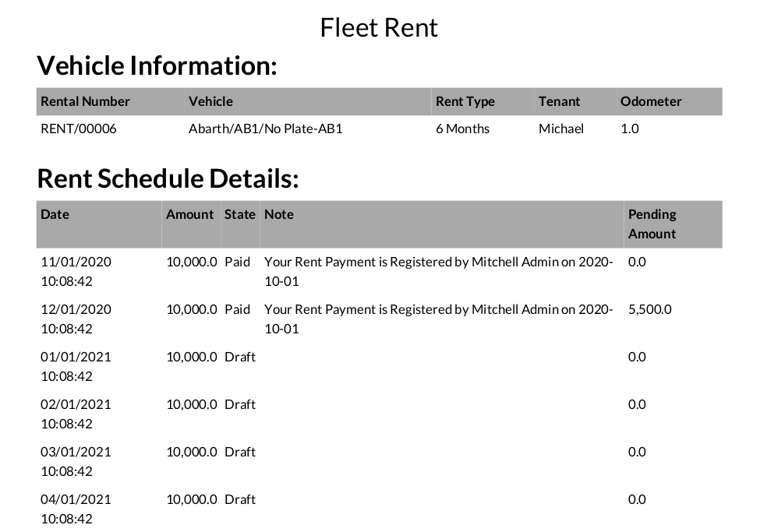Click the Pending Amount column header
This screenshot has height=532, width=760.
coord(652,224)
